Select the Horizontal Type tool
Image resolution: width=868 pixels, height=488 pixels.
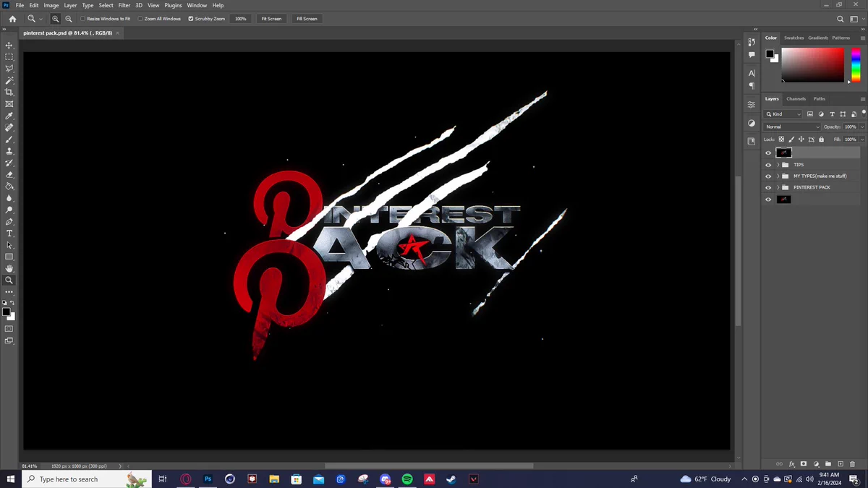(9, 234)
